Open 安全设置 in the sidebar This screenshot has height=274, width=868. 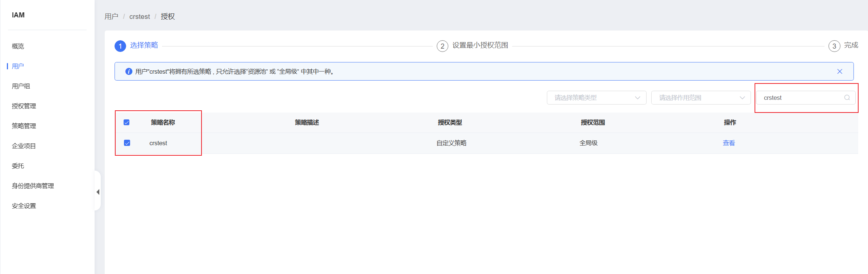pyautogui.click(x=24, y=206)
